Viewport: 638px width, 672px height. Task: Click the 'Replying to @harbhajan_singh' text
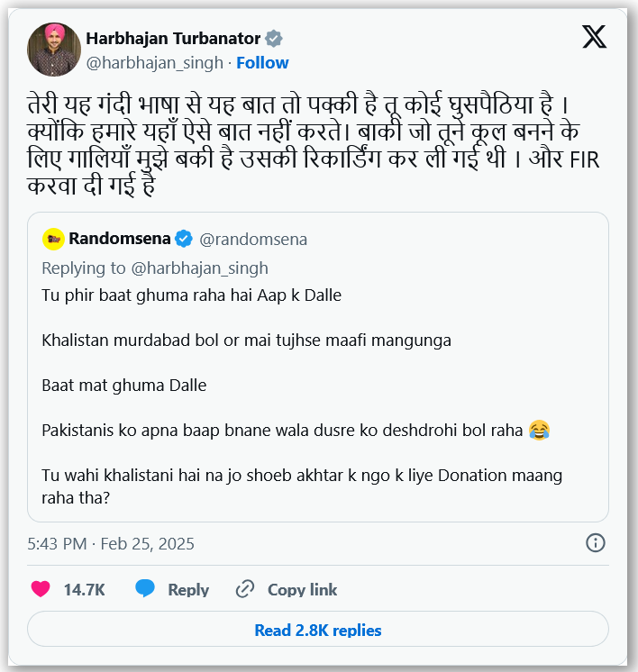155,268
